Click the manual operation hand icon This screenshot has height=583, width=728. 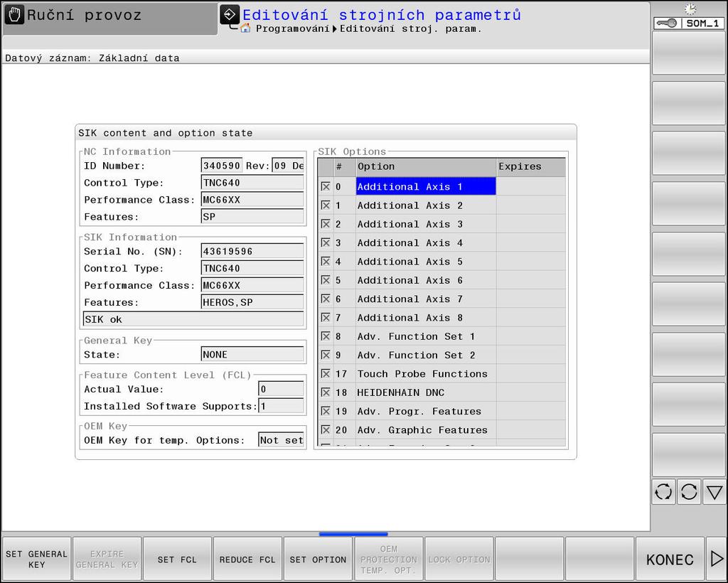(x=14, y=15)
